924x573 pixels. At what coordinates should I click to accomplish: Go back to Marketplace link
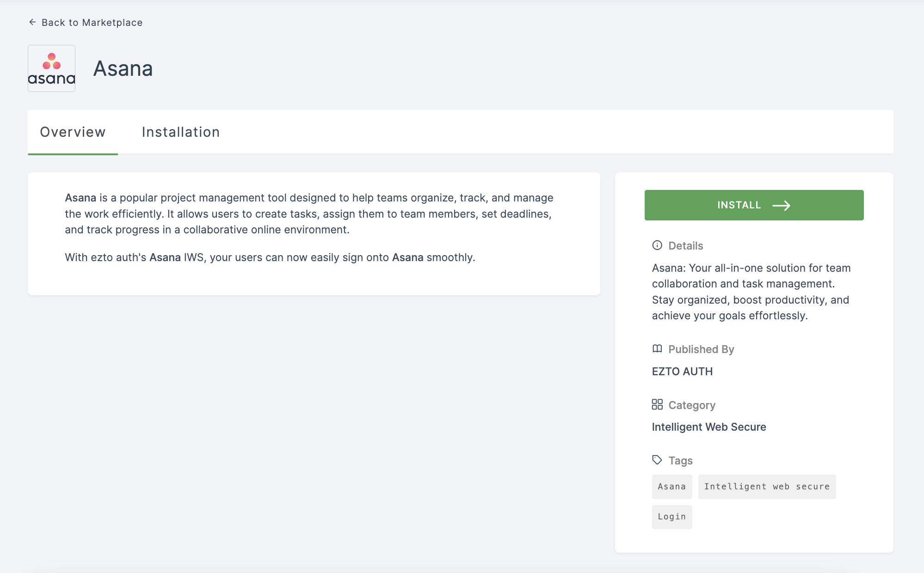click(x=86, y=22)
